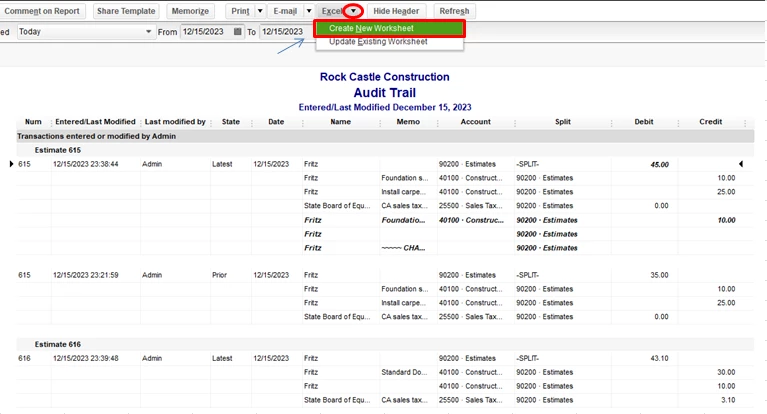Open the From date calendar picker icon
767x414 pixels.
coord(237,32)
